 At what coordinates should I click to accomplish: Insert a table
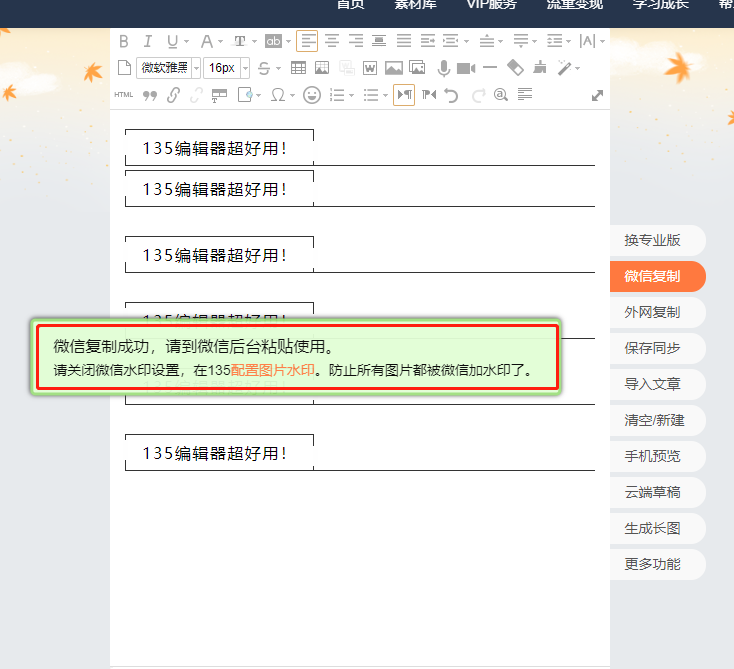[x=298, y=68]
